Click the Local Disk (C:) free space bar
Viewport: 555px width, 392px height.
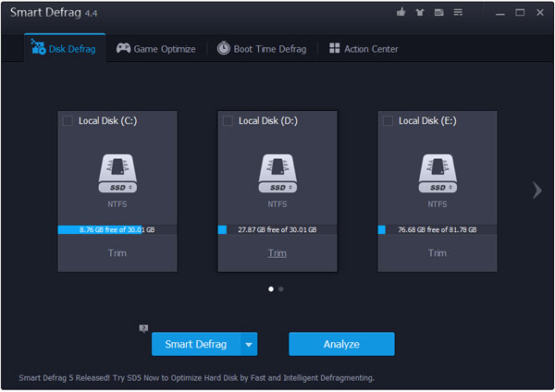pyautogui.click(x=117, y=229)
